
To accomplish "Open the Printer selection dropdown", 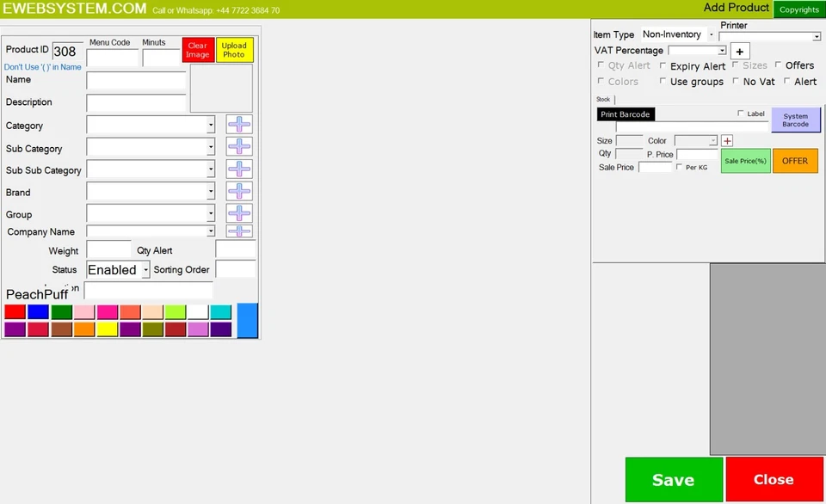I will point(770,36).
